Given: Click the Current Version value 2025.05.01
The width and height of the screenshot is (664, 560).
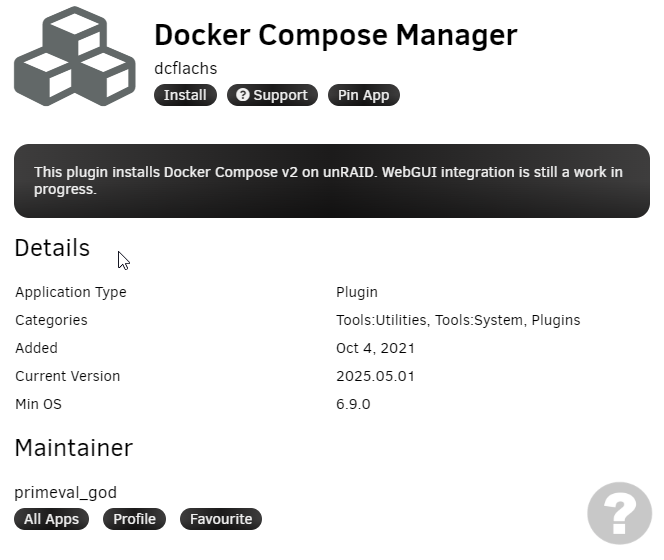Looking at the screenshot, I should point(375,376).
